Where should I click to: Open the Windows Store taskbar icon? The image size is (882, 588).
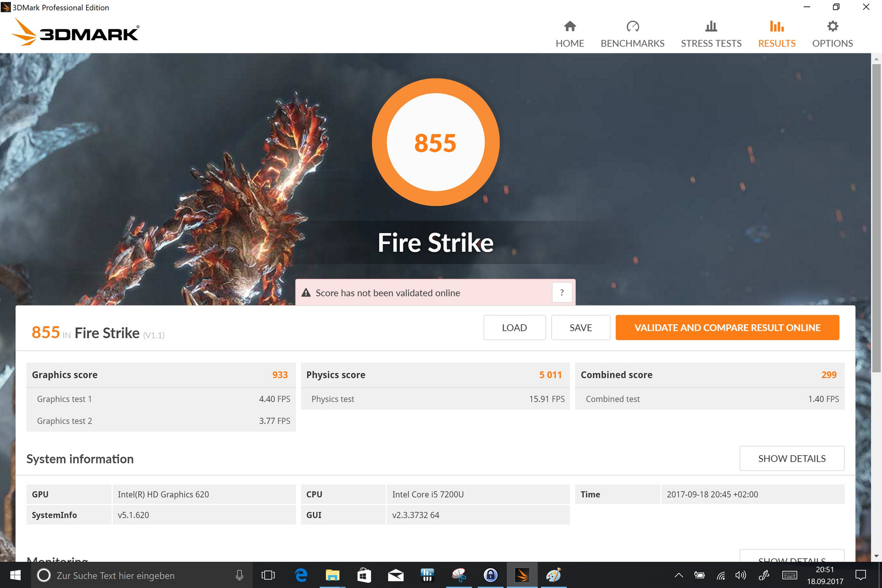(364, 575)
